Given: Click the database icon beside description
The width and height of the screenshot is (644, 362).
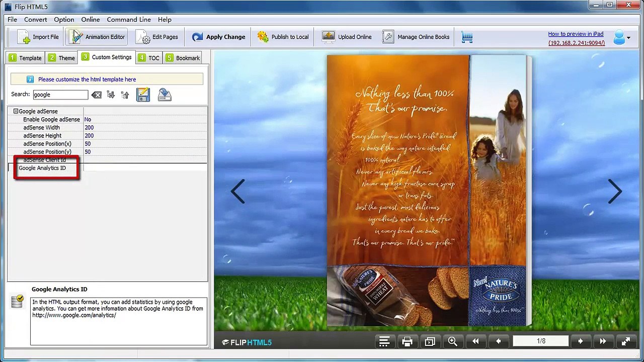Looking at the screenshot, I should click(18, 301).
